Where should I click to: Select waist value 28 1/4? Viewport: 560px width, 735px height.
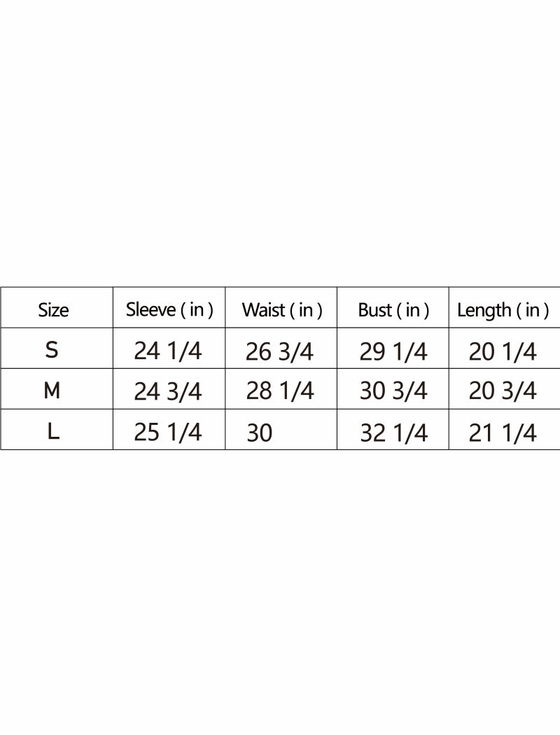(280, 391)
